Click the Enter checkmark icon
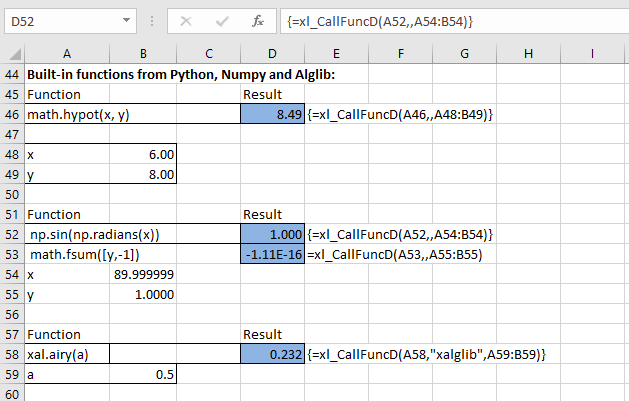The height and width of the screenshot is (401, 629). [x=223, y=20]
